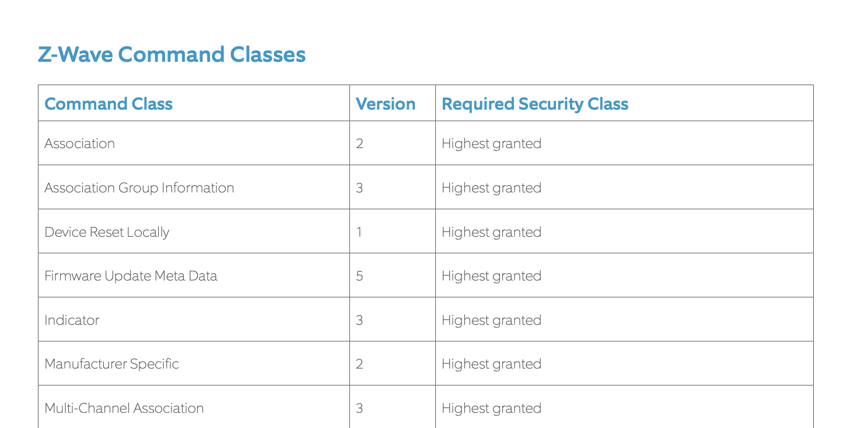Screen dimensions: 868x428
Task: Click "Highest granted" in the Association row
Action: click(x=491, y=143)
